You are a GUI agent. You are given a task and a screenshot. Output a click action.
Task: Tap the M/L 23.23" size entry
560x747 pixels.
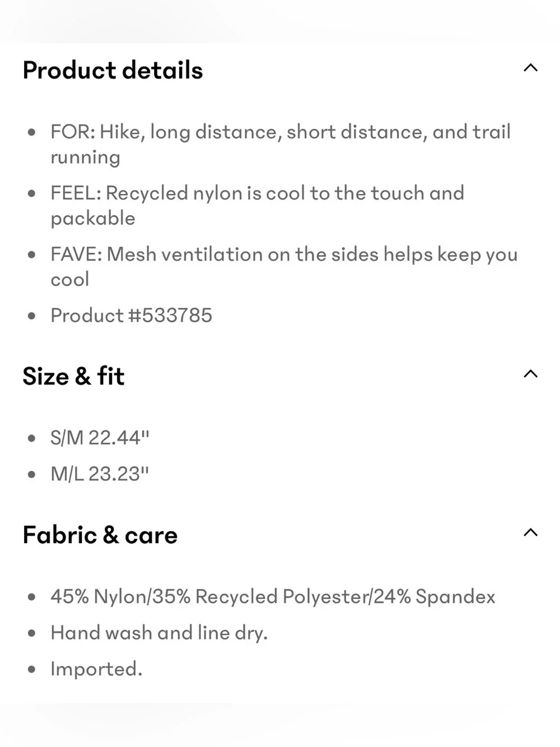pyautogui.click(x=100, y=474)
